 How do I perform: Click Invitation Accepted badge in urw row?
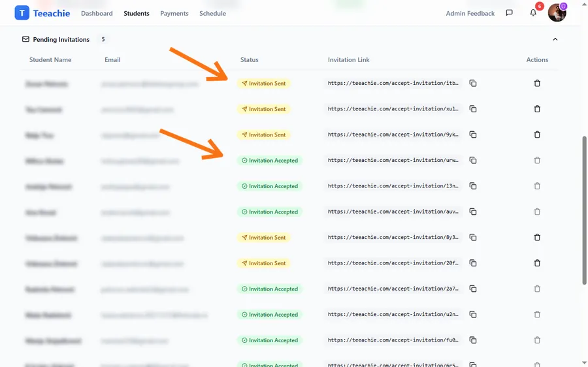pos(270,161)
